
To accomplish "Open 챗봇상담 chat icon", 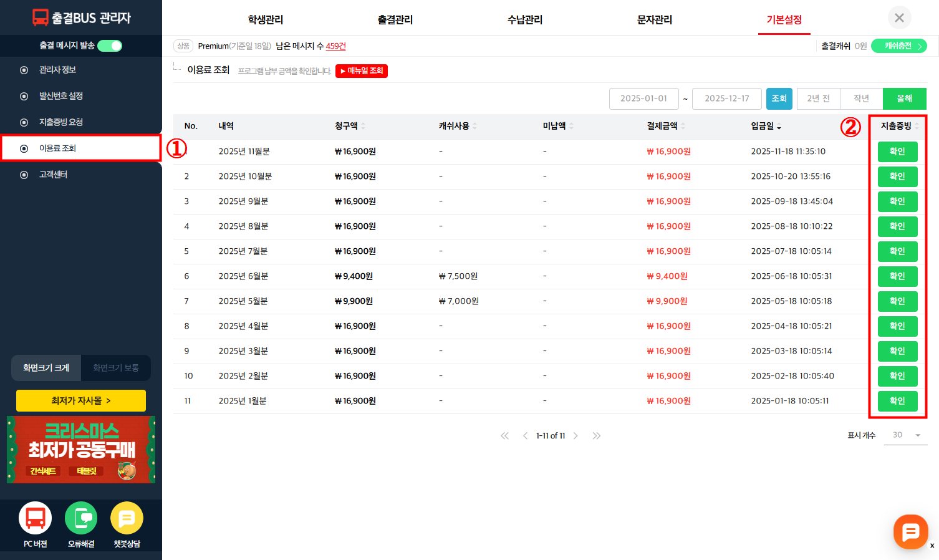I will click(x=127, y=518).
